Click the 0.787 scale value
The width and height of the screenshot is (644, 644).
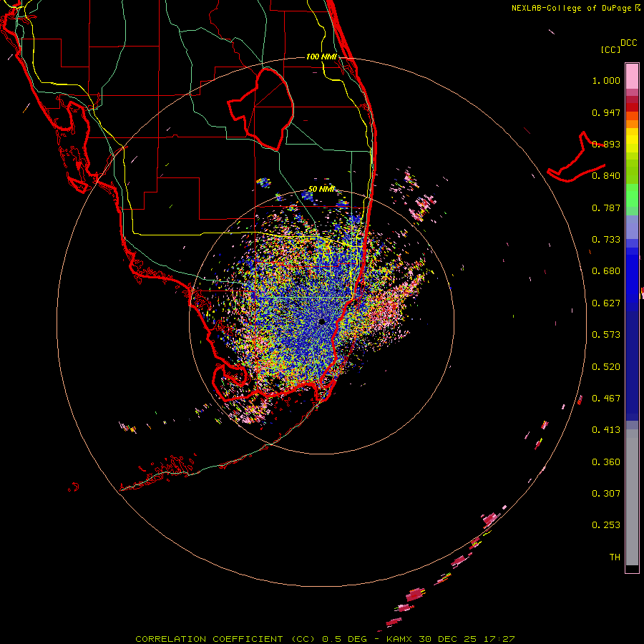click(606, 208)
